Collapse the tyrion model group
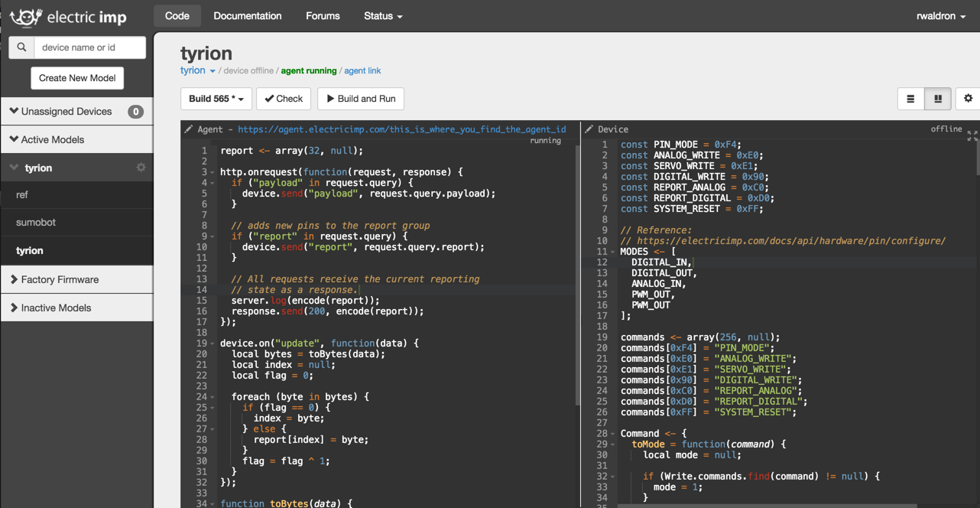980x508 pixels. click(x=14, y=168)
